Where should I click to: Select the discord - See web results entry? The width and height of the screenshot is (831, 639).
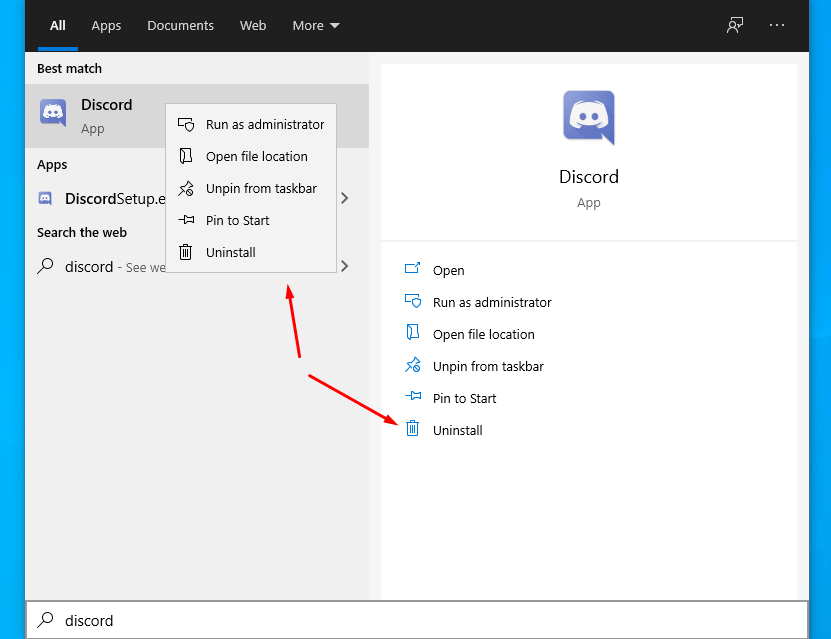coord(115,267)
